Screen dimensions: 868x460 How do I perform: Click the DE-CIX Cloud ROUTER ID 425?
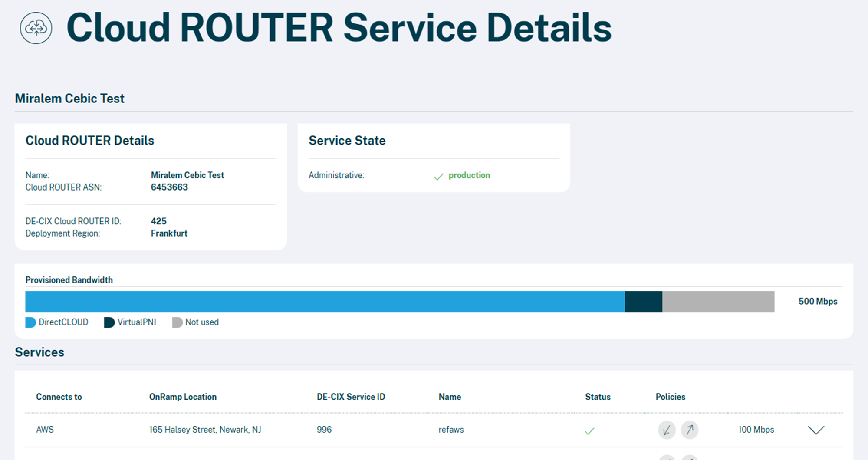pyautogui.click(x=159, y=221)
